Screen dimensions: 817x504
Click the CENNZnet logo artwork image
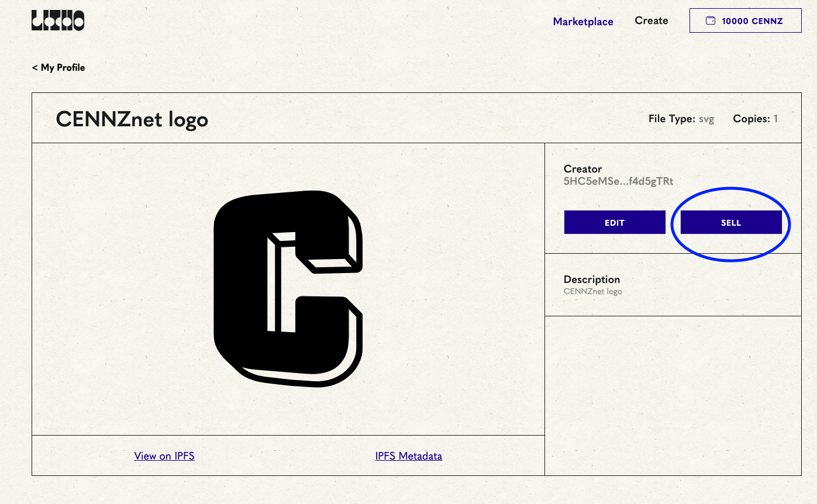pyautogui.click(x=288, y=289)
